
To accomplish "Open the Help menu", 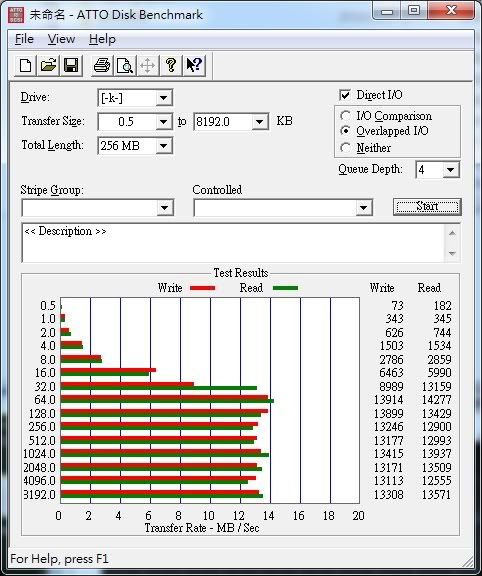I will 102,39.
